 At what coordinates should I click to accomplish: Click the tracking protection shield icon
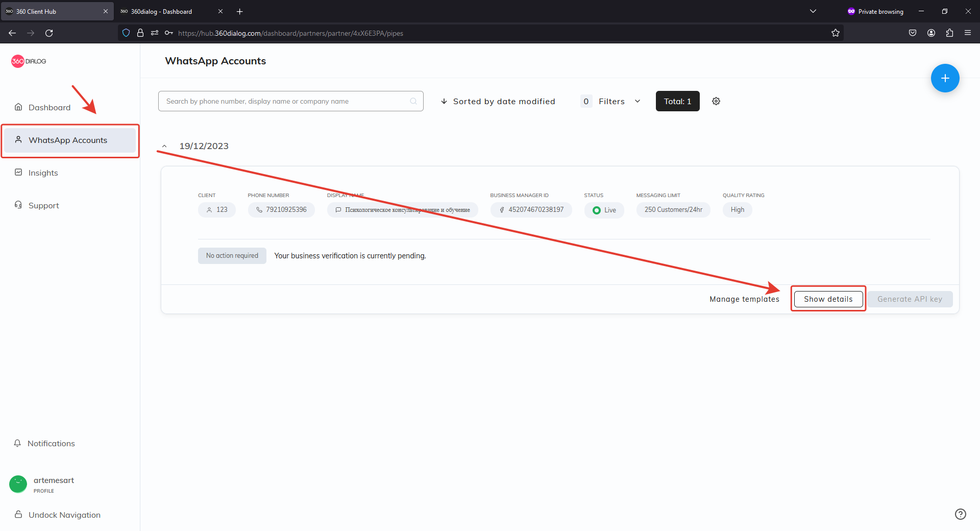(x=126, y=33)
